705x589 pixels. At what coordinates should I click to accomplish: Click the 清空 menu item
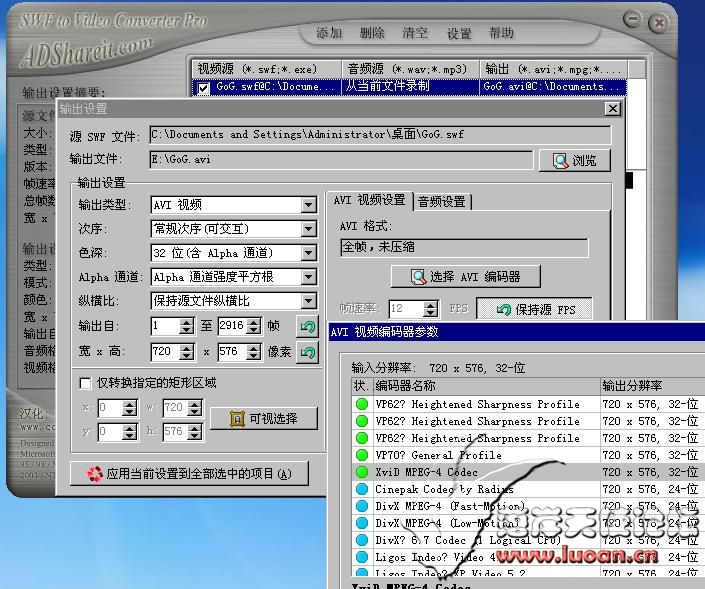pos(415,33)
